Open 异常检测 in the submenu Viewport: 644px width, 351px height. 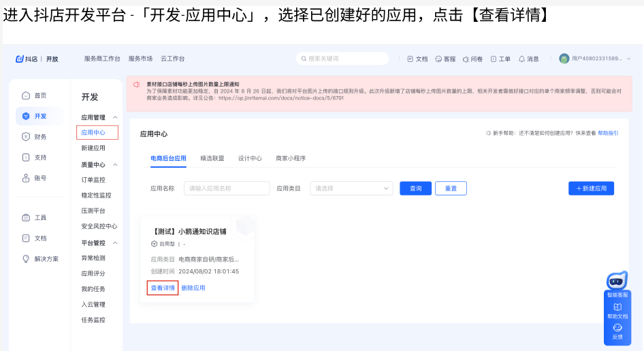pos(93,258)
